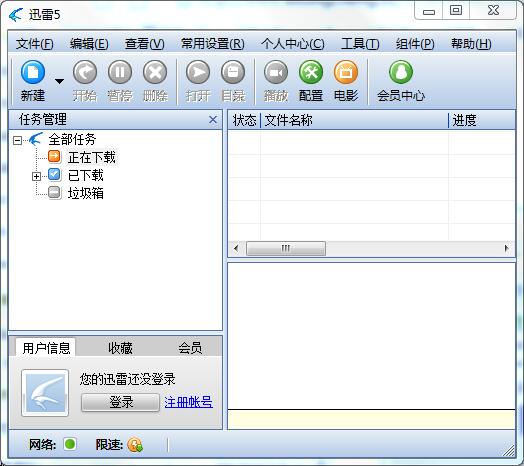Screen dimensions: 524x466
Task: Click the gray 垃圾箱 icon
Action: coord(54,193)
